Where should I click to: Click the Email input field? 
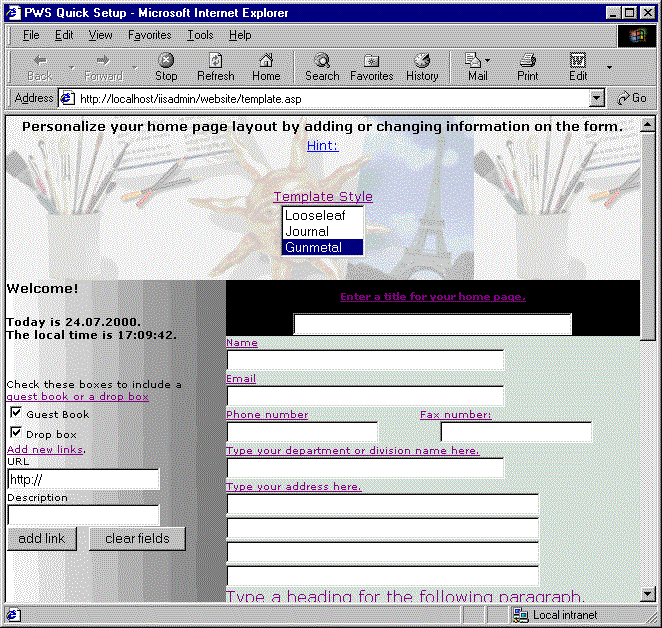tap(365, 396)
